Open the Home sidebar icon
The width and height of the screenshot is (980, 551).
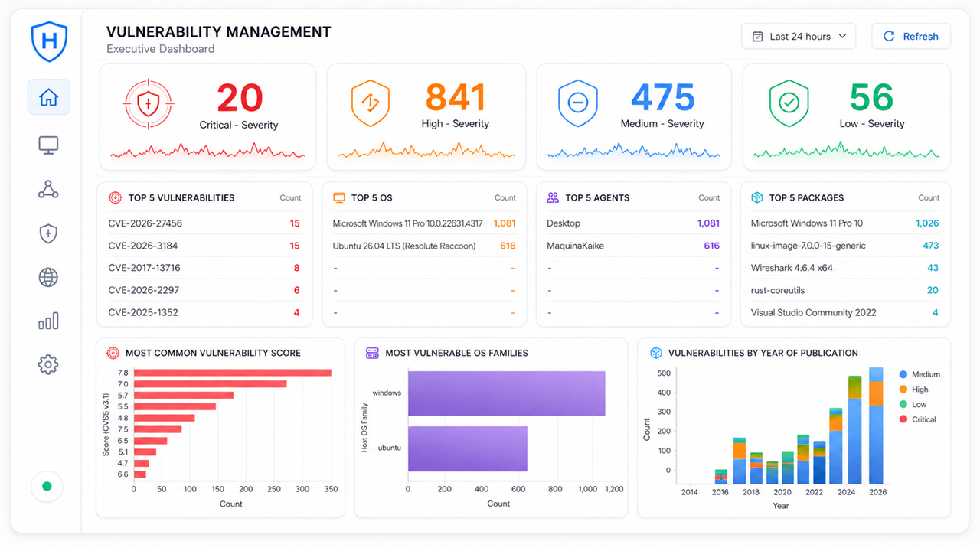pyautogui.click(x=48, y=97)
